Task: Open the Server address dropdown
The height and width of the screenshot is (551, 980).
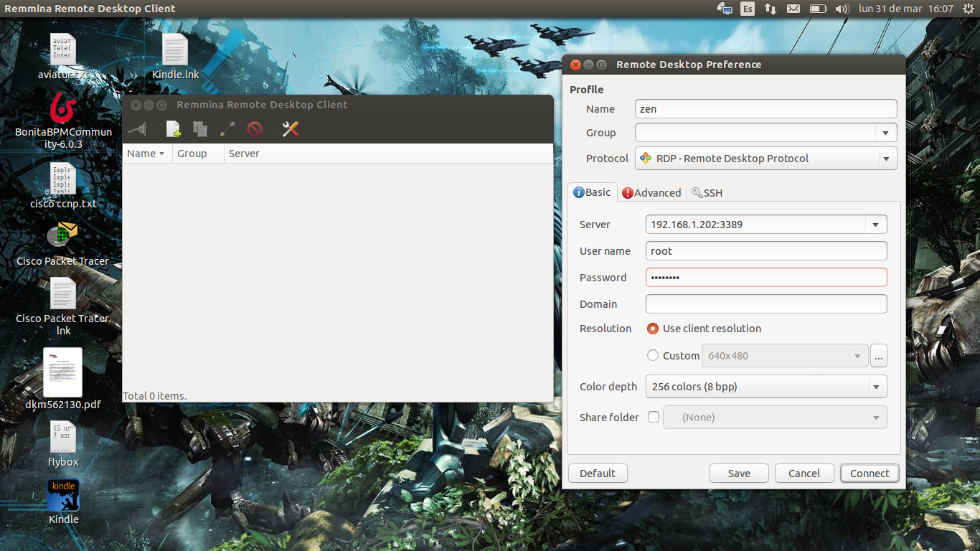Action: pos(875,224)
